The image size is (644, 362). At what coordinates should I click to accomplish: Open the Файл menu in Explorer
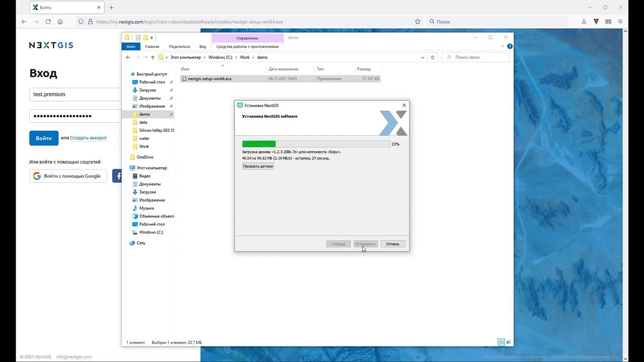click(x=131, y=46)
